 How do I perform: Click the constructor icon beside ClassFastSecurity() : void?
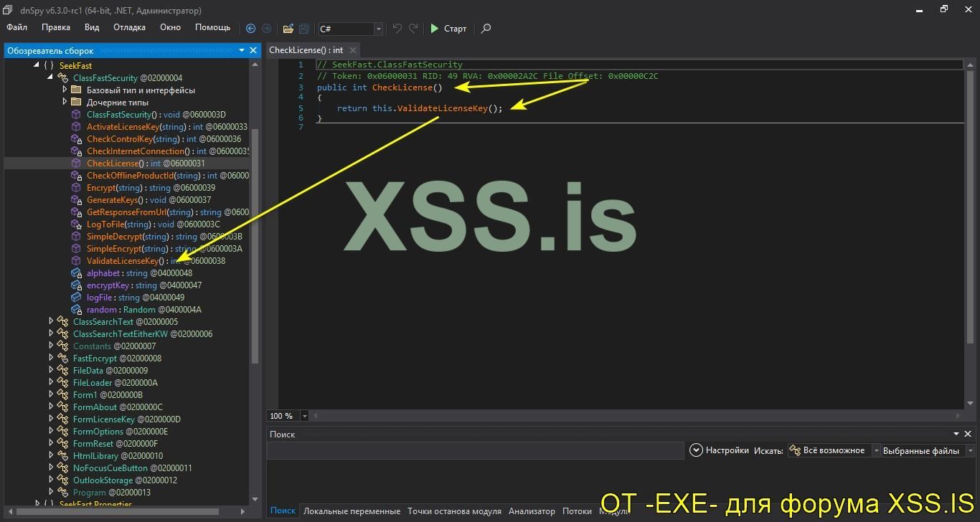77,115
